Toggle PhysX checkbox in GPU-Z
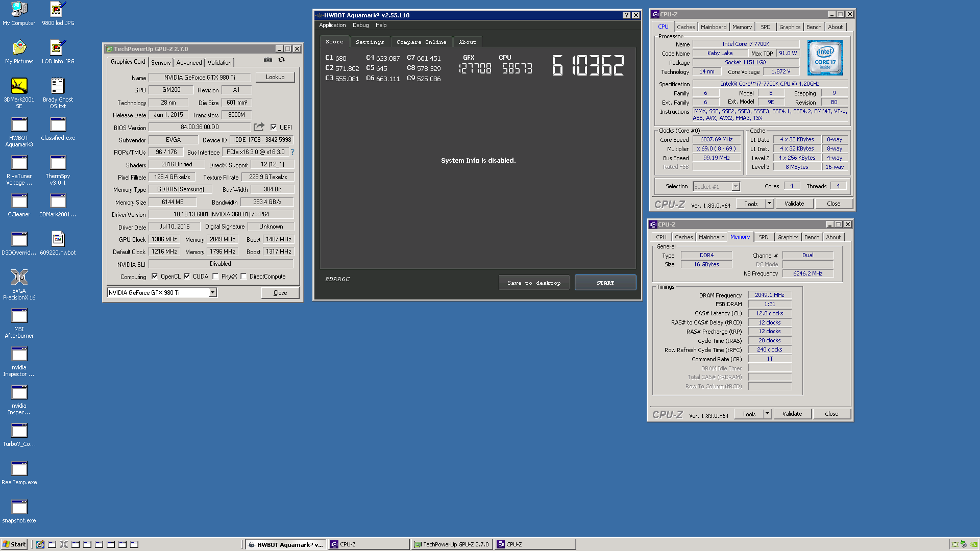The height and width of the screenshot is (551, 980). (215, 277)
